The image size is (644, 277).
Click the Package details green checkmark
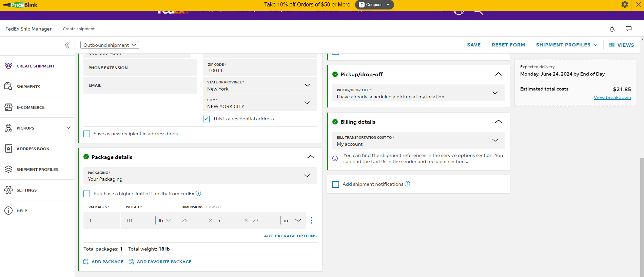86,157
